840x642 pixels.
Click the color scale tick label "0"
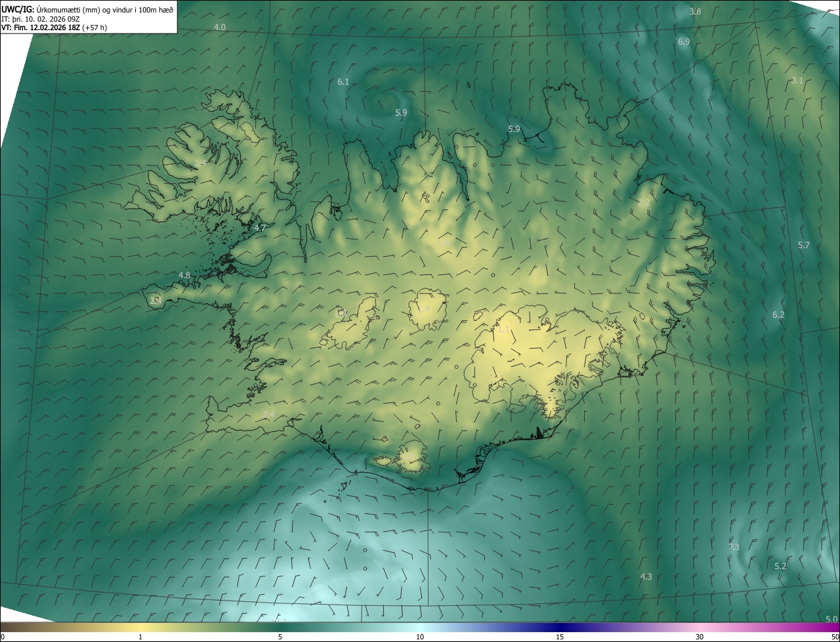pos(3,637)
